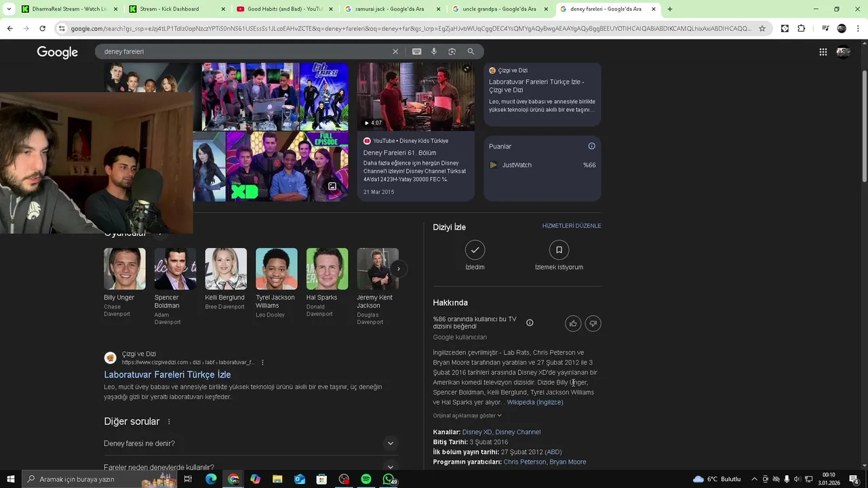This screenshot has height=488, width=868.
Task: Open WhatsApp from the taskbar
Action: click(389, 479)
